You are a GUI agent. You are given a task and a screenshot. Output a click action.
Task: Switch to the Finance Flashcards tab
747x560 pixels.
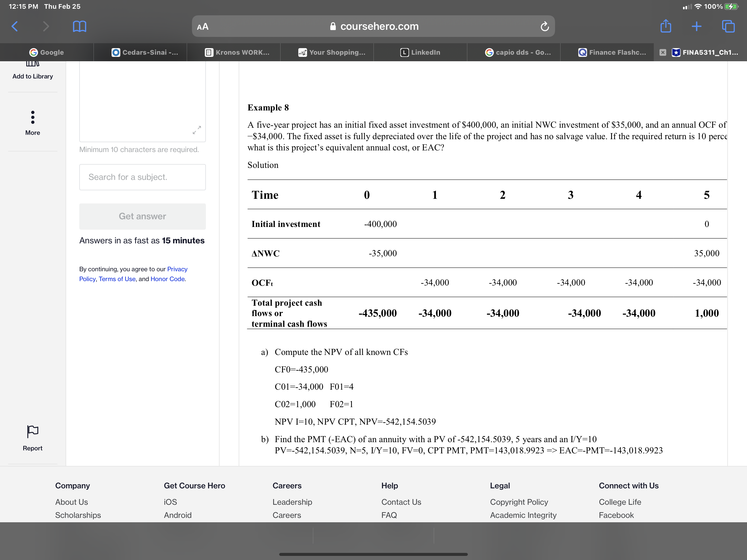pyautogui.click(x=612, y=52)
